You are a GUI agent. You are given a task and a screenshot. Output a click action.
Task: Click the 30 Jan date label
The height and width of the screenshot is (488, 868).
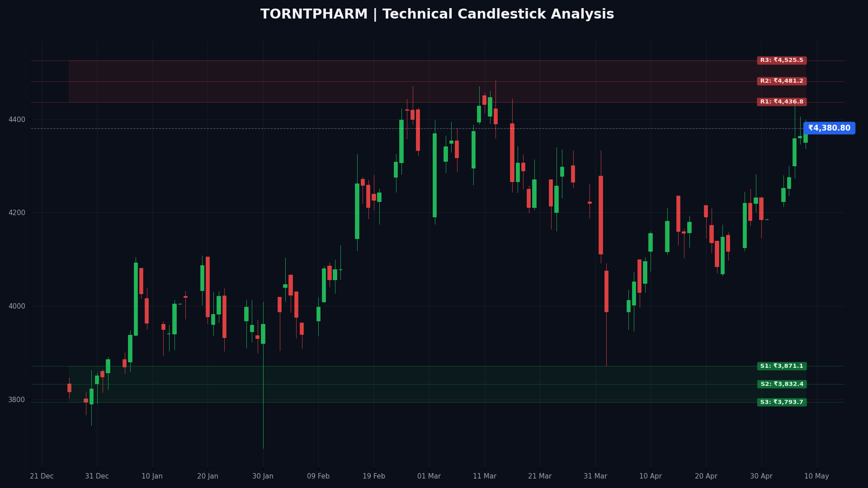(263, 476)
